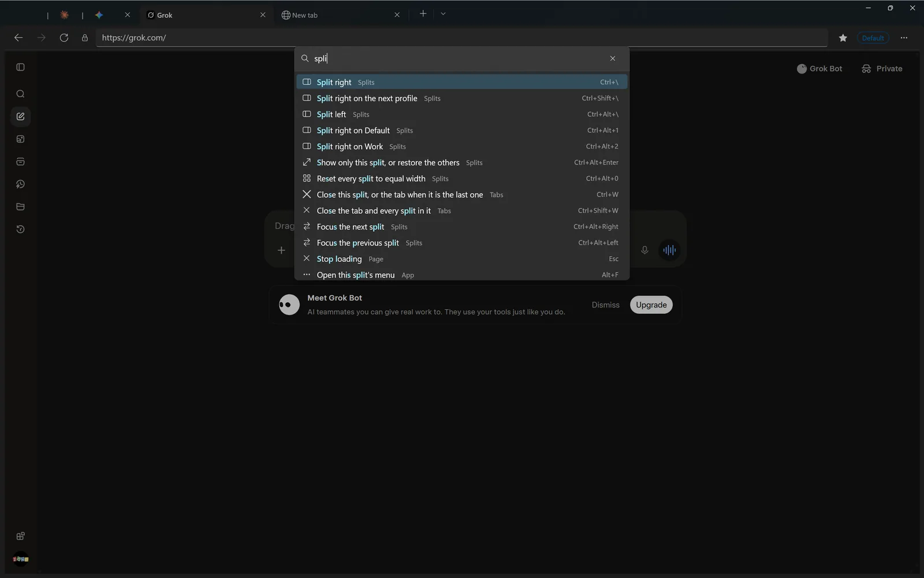Choose Split right on the next profile
Viewport: 924px width, 578px height.
tap(461, 98)
